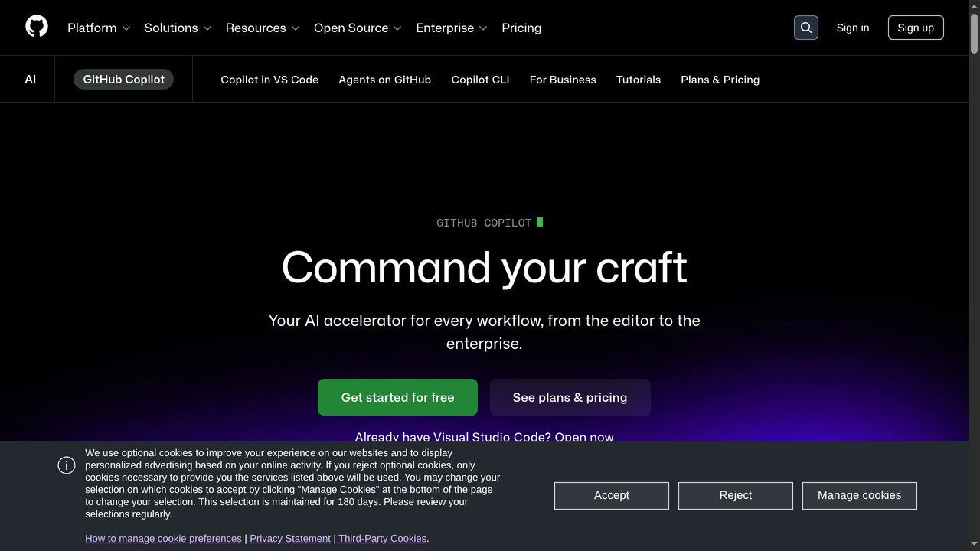Select the Agents on GitHub tab
Screen dimensions: 980x551
tap(384, 80)
